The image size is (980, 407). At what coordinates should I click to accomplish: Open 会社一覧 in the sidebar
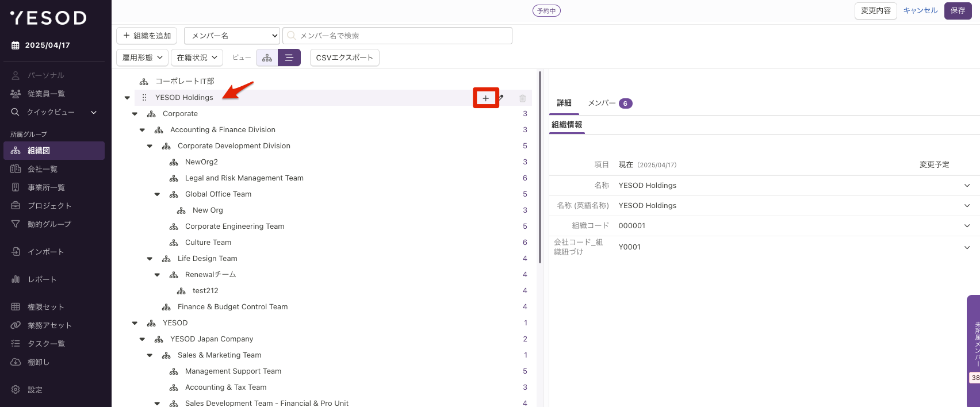click(x=43, y=169)
